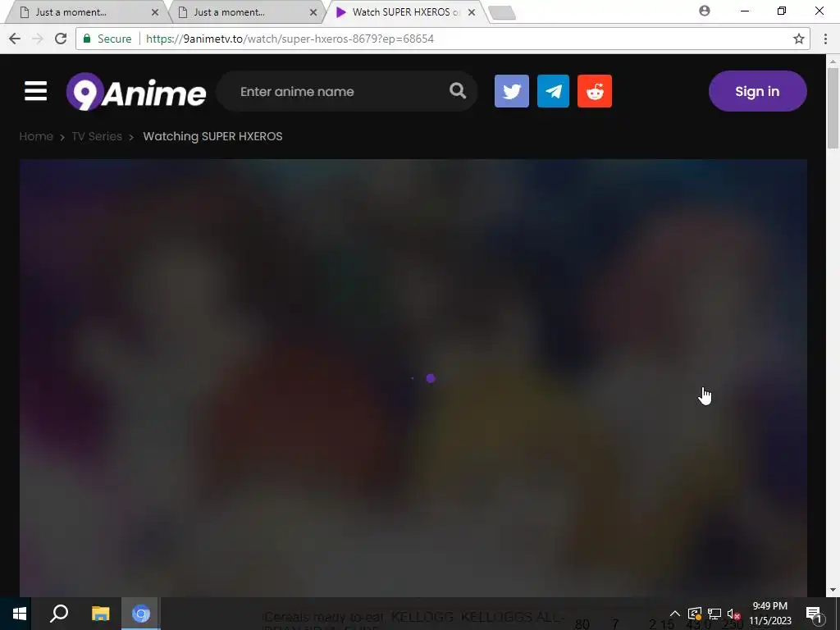Click the search magnifier icon
Viewport: 840px width, 630px height.
tap(458, 91)
